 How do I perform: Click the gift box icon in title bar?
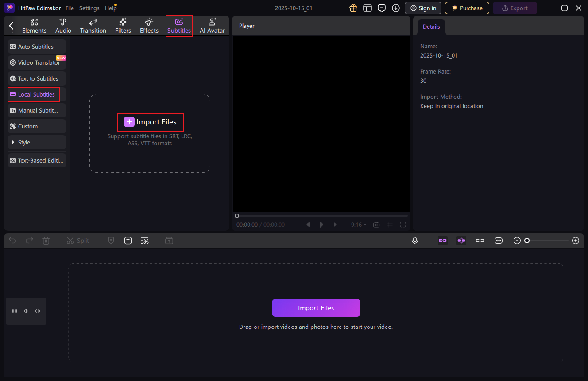[353, 8]
